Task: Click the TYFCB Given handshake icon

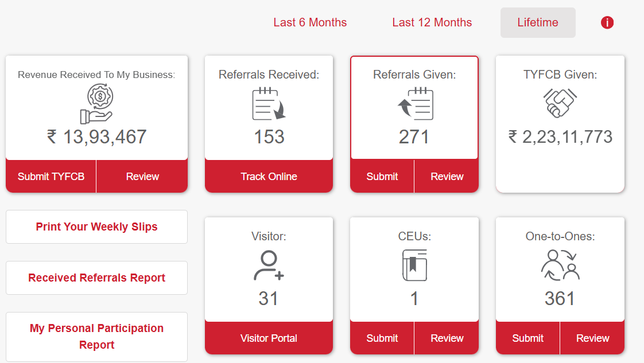Action: (x=560, y=104)
